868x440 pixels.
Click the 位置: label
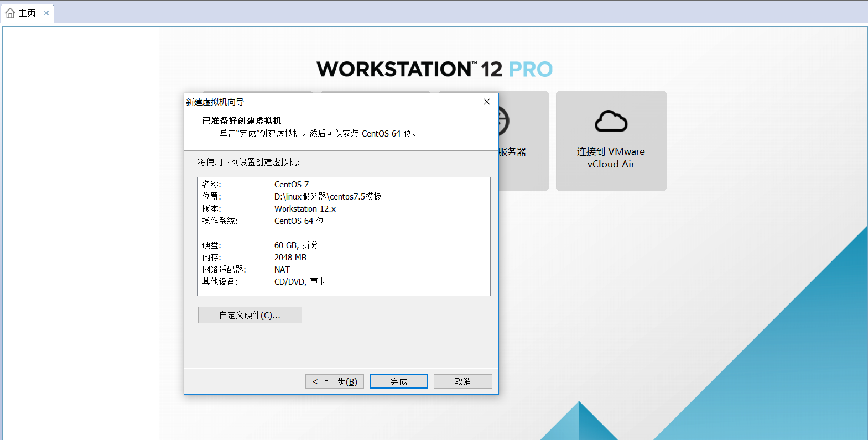click(x=211, y=197)
